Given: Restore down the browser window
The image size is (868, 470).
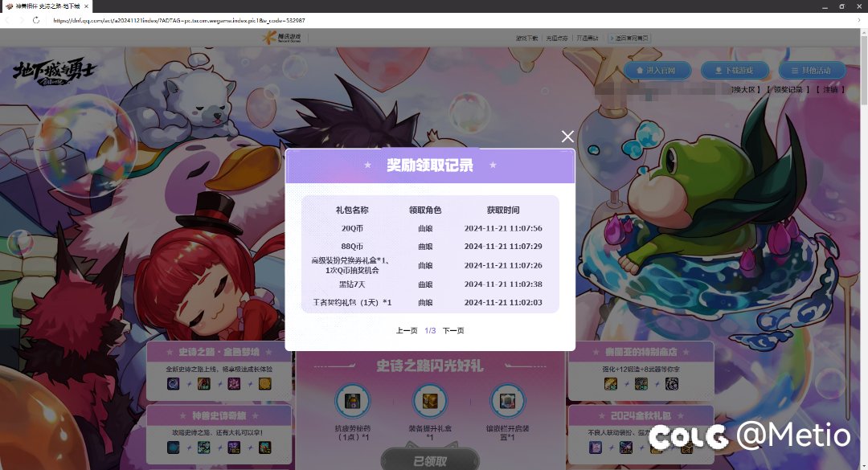Looking at the screenshot, I should [842, 6].
